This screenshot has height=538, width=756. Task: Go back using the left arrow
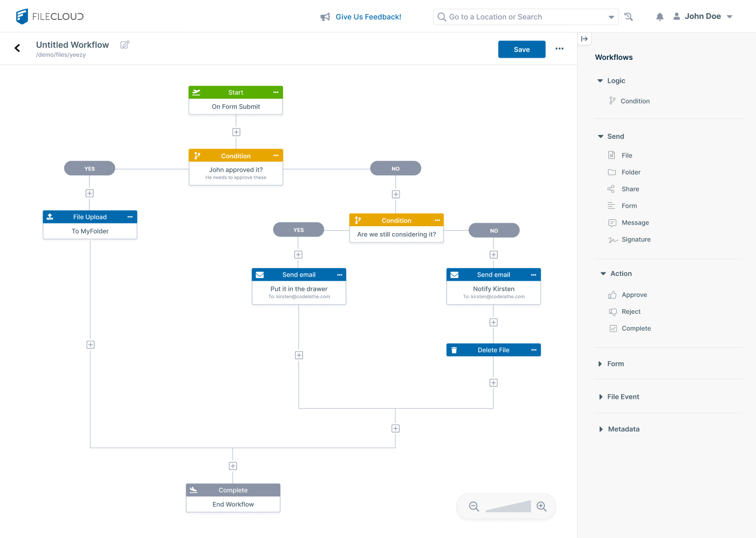17,48
